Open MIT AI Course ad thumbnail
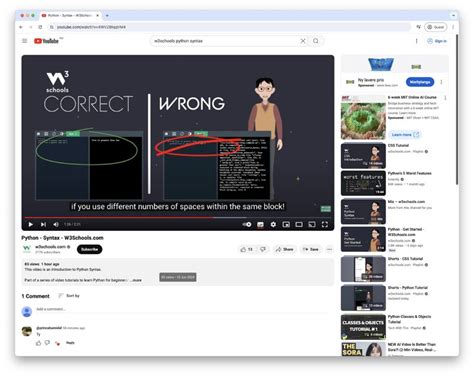The width and height of the screenshot is (474, 376). (363, 118)
